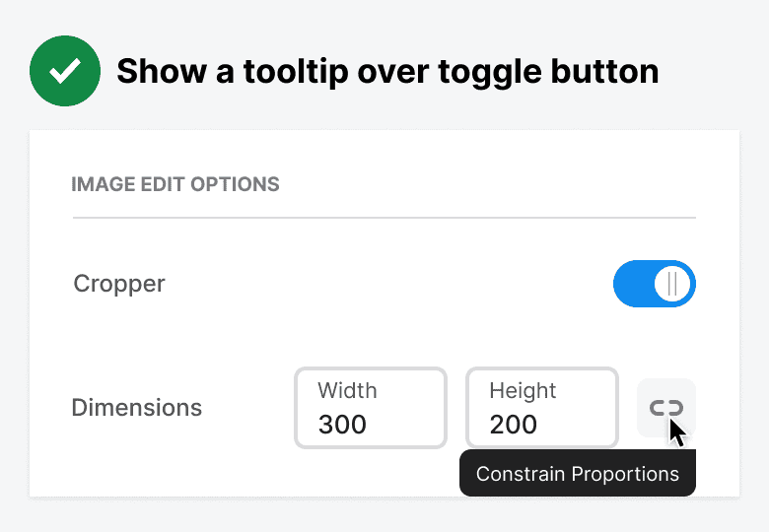Click the IMAGE EDIT OPTIONS section header

click(175, 184)
